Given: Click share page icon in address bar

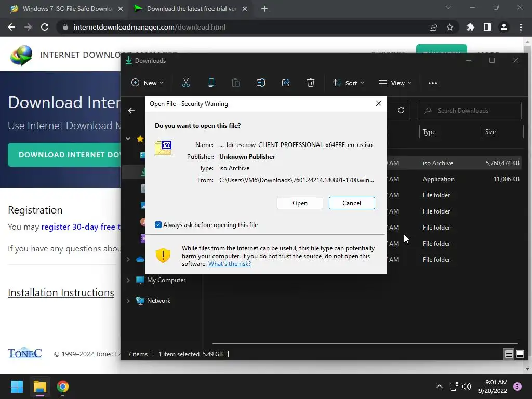Looking at the screenshot, I should [x=433, y=27].
